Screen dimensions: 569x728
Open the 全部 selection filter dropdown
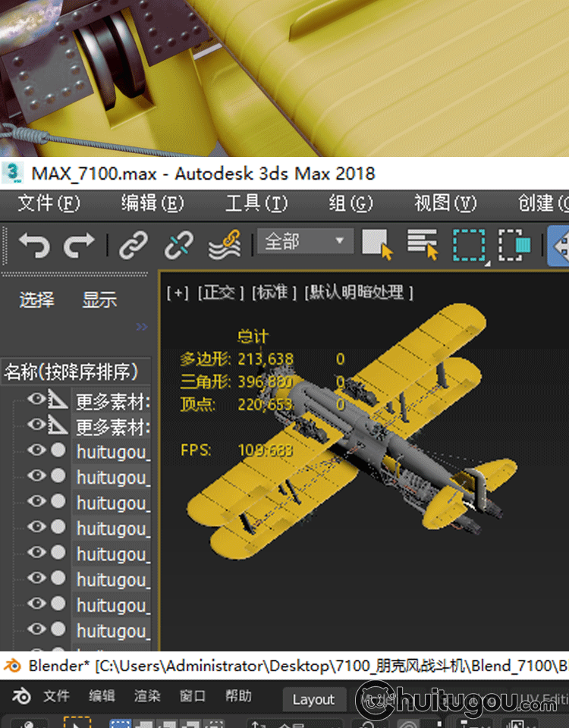point(305,241)
